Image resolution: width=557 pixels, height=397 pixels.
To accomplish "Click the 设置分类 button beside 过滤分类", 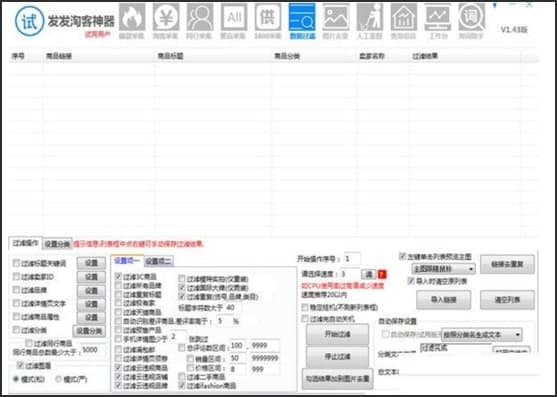I will [89, 331].
